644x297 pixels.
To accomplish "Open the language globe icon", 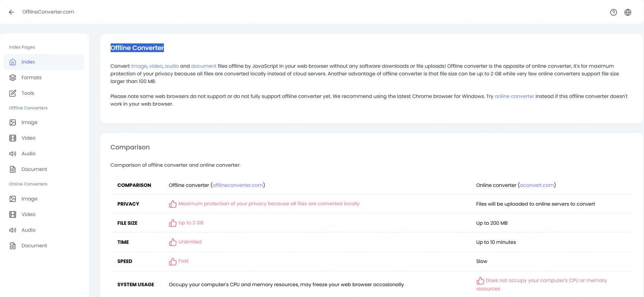I will pos(628,12).
